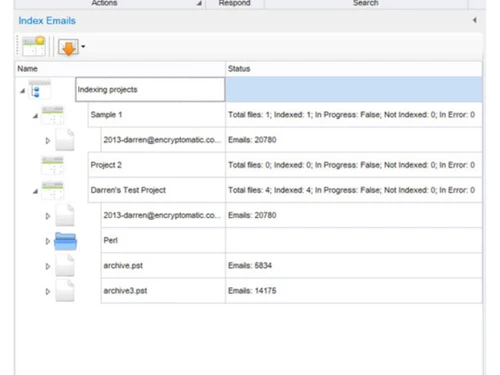Click the archive.pst file icon
The image size is (500, 375).
click(65, 266)
